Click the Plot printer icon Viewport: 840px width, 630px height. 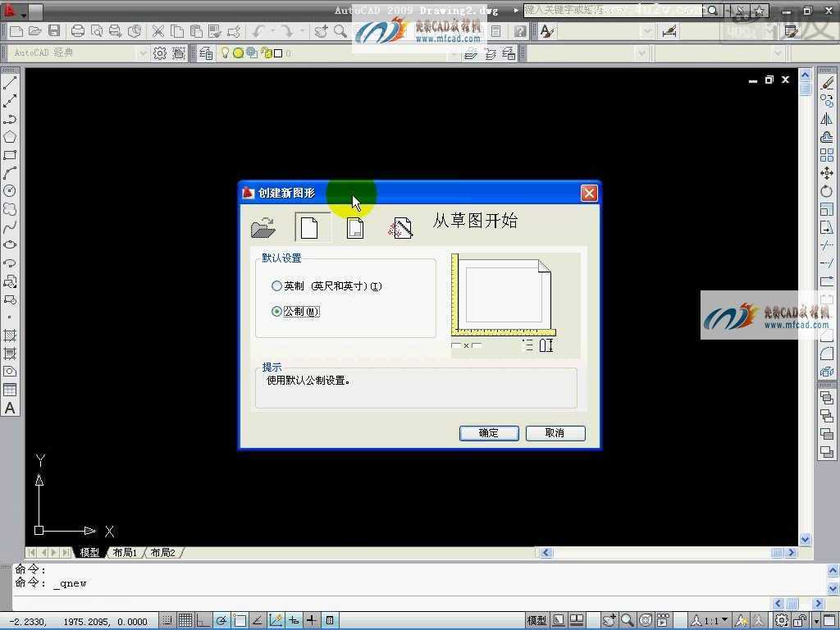coord(78,31)
